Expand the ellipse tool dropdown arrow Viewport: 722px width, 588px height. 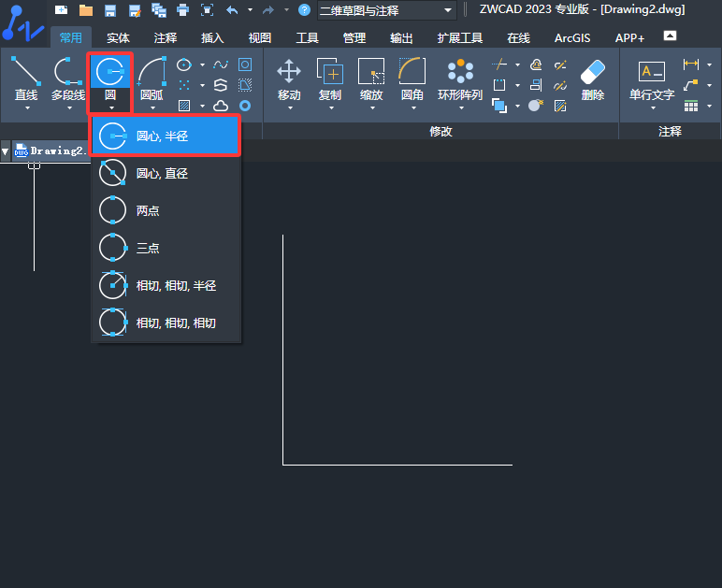coord(202,65)
